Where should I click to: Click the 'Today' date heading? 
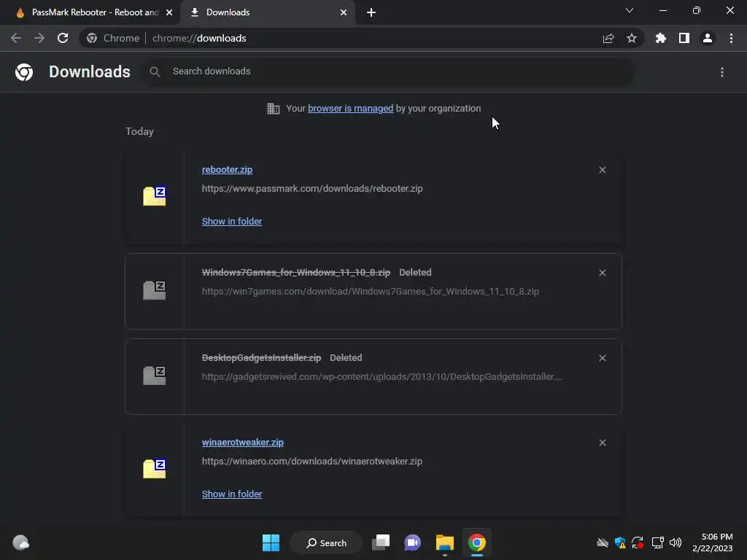click(139, 131)
